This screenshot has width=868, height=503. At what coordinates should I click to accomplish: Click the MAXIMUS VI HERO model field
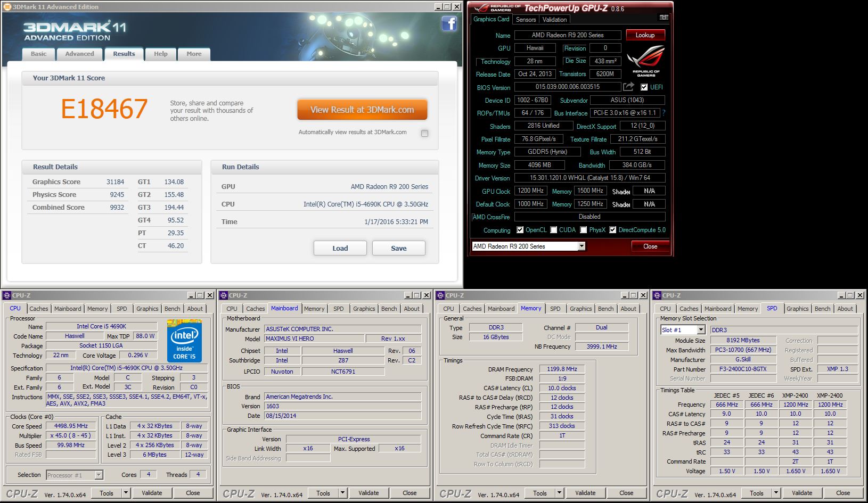click(315, 339)
